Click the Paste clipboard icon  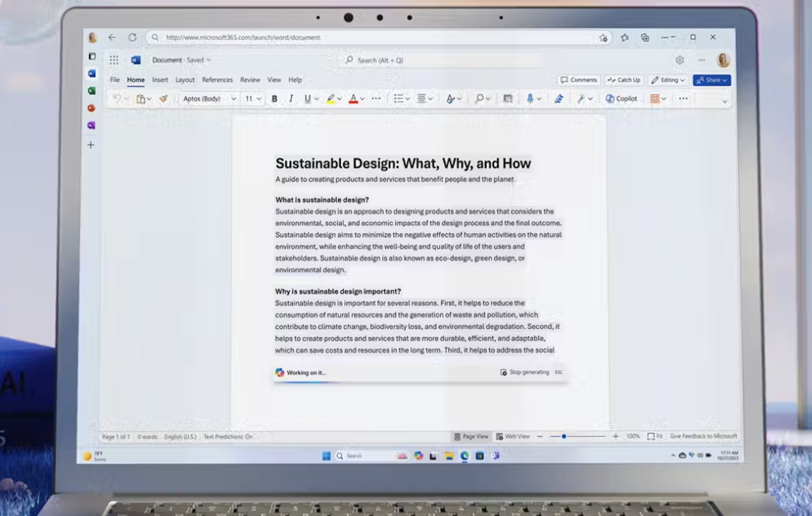[140, 99]
